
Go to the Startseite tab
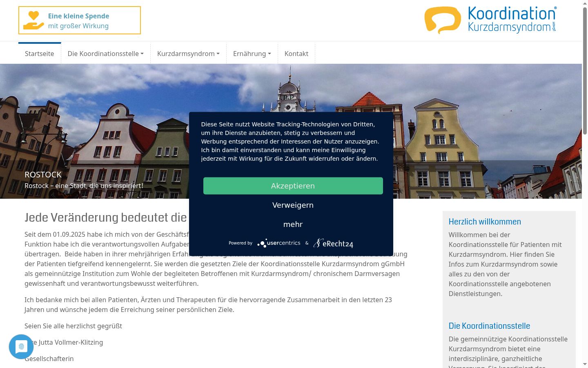(40, 54)
